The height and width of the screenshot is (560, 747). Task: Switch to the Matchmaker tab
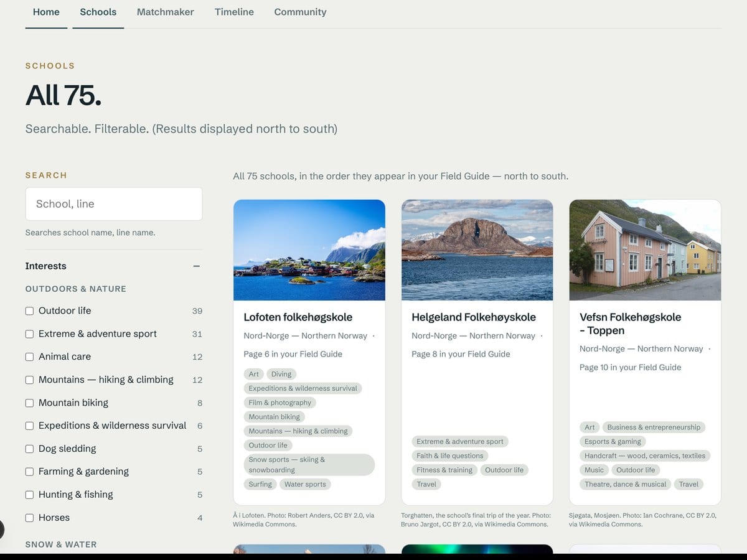(x=166, y=12)
